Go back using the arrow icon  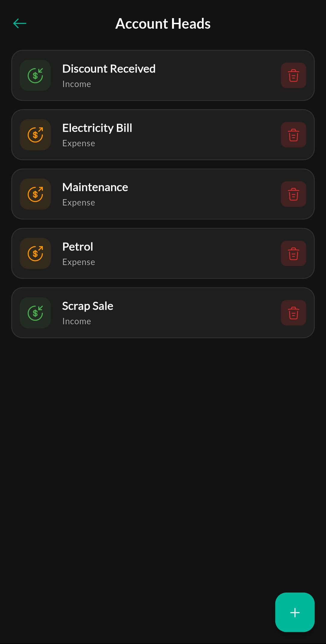tap(20, 23)
